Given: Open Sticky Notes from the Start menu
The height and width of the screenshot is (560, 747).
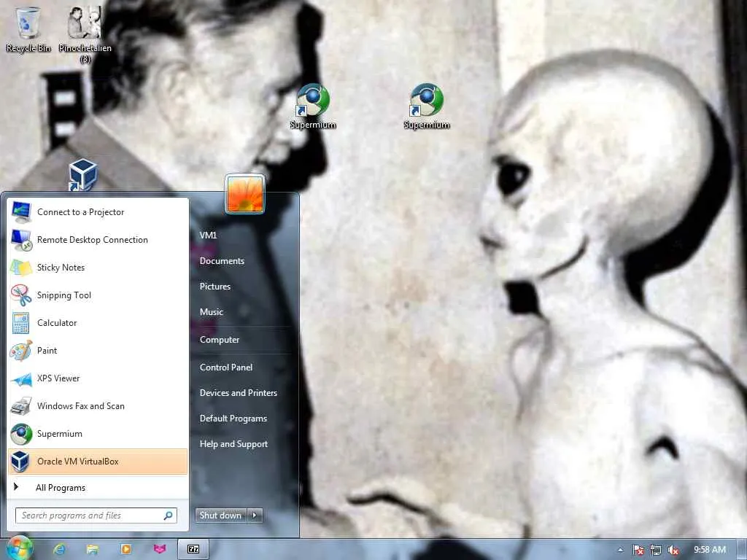Looking at the screenshot, I should pos(98,267).
